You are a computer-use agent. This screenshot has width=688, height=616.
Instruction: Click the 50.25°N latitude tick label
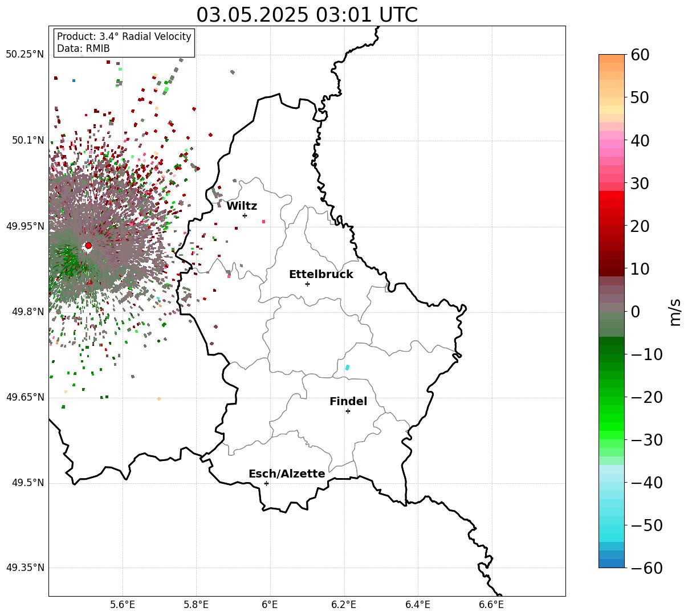point(25,54)
